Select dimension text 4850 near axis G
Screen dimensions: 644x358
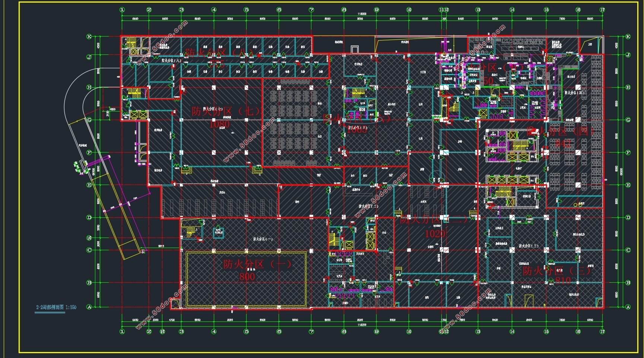pos(112,110)
